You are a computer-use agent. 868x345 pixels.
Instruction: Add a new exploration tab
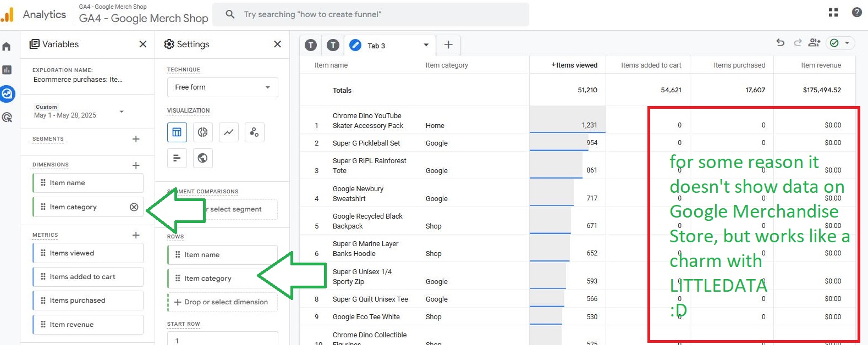[x=448, y=45]
